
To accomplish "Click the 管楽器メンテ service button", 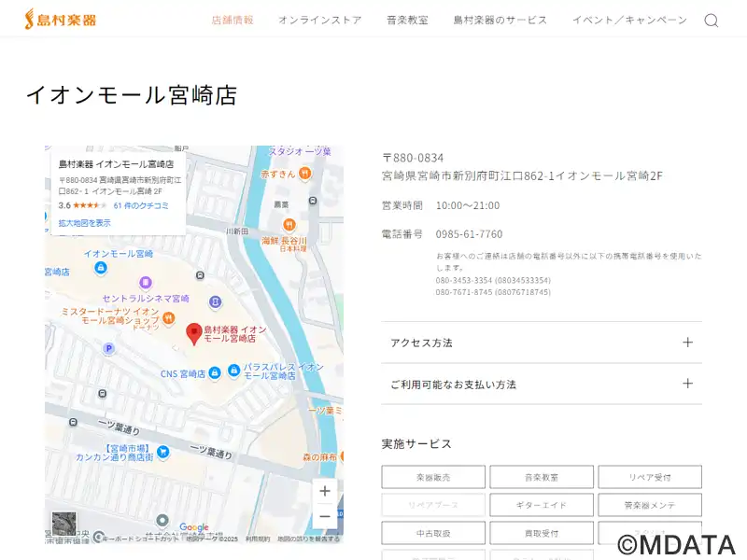I will (x=650, y=505).
